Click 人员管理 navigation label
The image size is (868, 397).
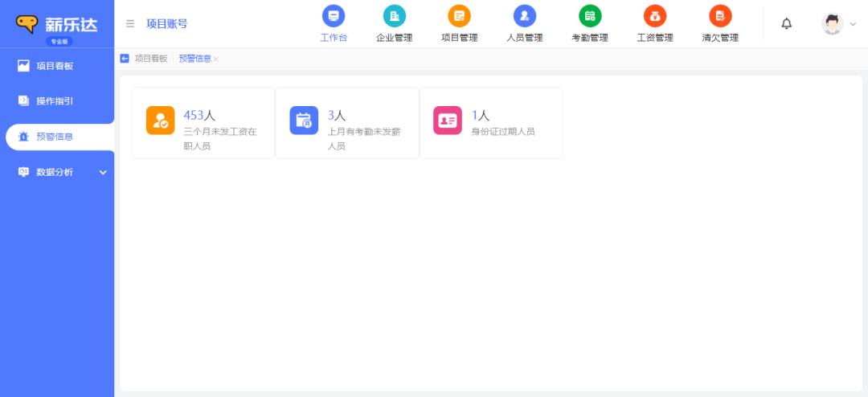[524, 38]
